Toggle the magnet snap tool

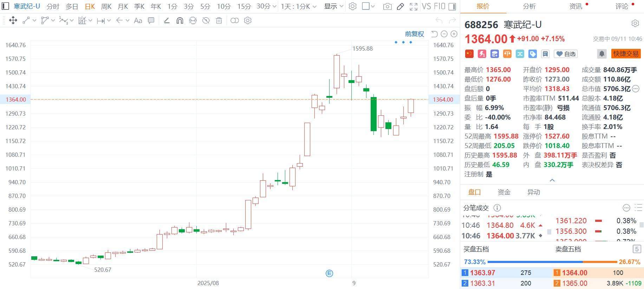pyautogui.click(x=180, y=20)
